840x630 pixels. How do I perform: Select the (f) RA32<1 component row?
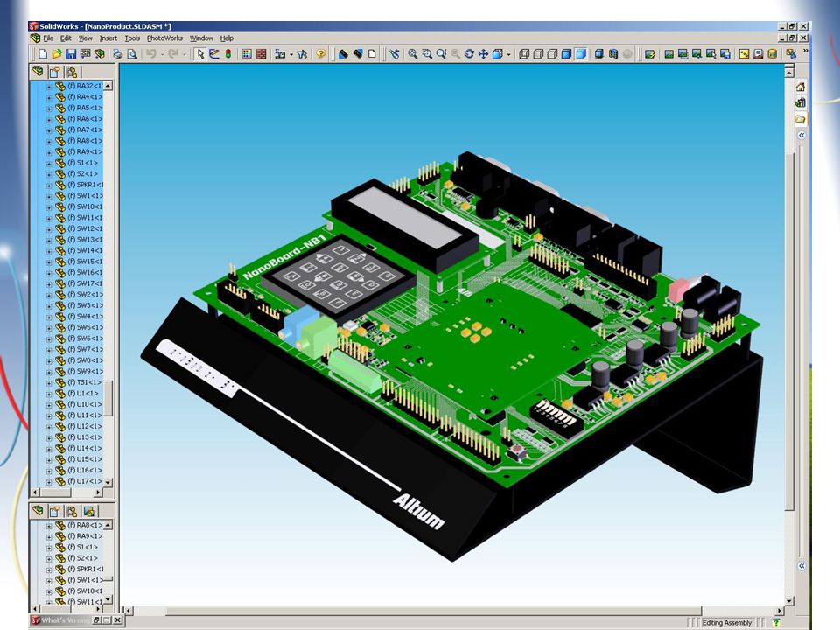[80, 86]
